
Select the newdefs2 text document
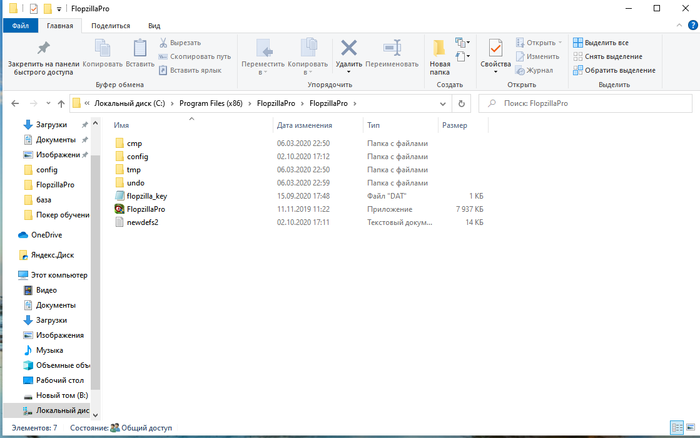click(x=142, y=222)
